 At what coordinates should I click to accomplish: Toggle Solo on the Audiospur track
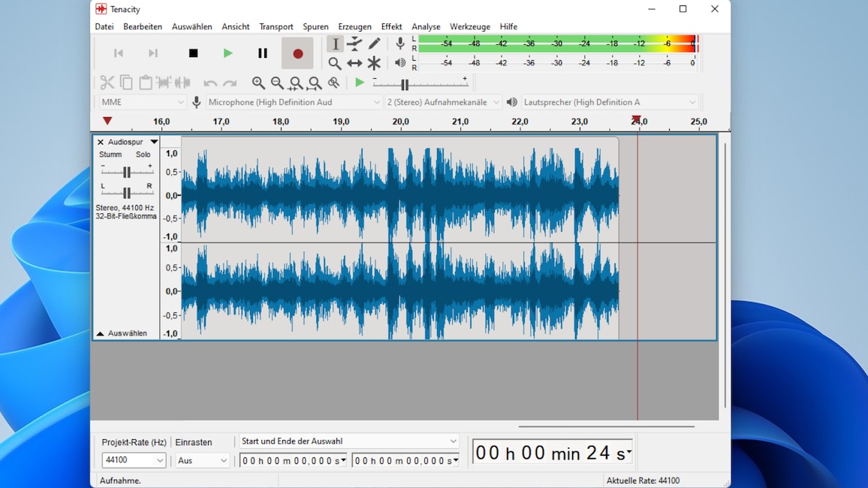click(x=143, y=155)
